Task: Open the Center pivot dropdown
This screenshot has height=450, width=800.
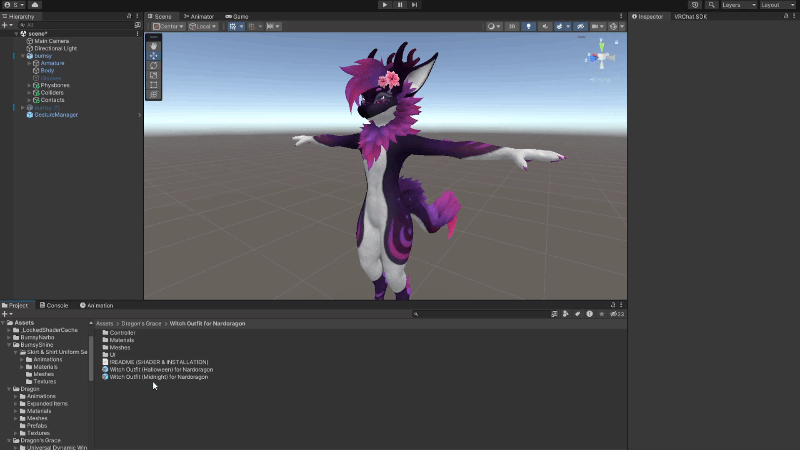Action: point(168,27)
